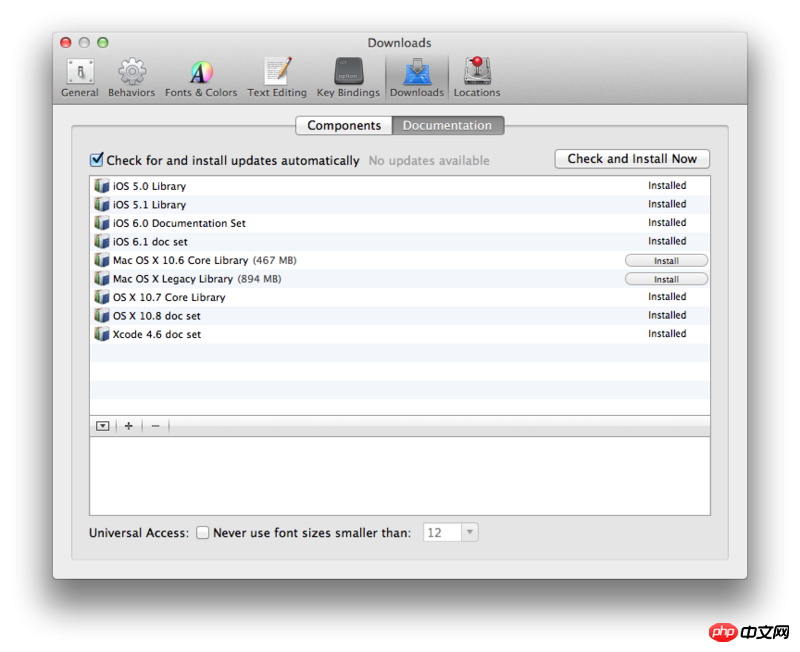Select the Downloads preferences pane
800x652 pixels.
click(x=417, y=78)
